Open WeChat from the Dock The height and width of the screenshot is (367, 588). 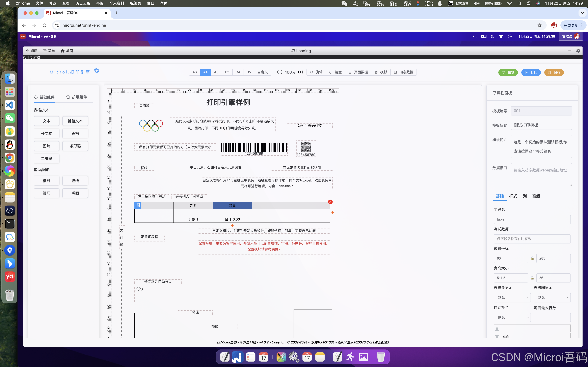click(10, 118)
